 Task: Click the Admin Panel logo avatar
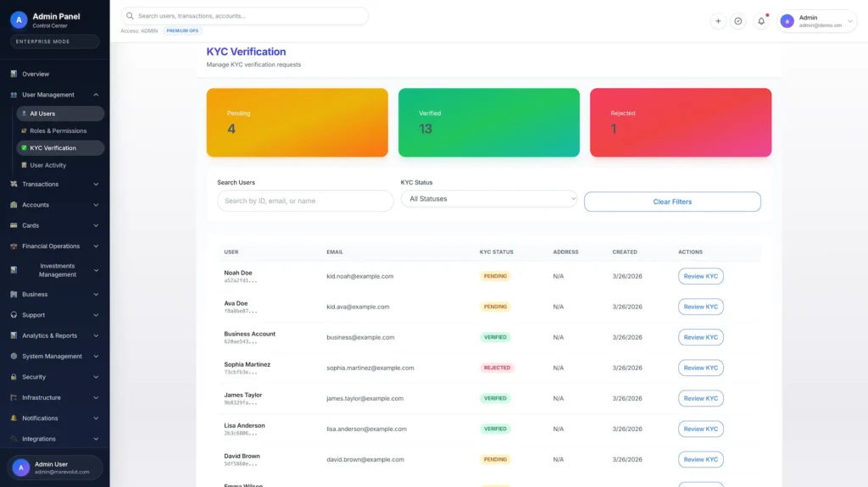coord(19,20)
